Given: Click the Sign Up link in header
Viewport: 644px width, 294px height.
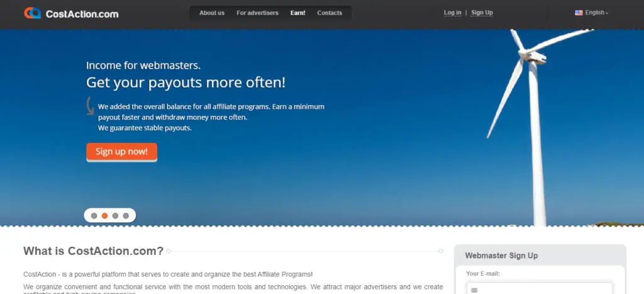Looking at the screenshot, I should (482, 13).
